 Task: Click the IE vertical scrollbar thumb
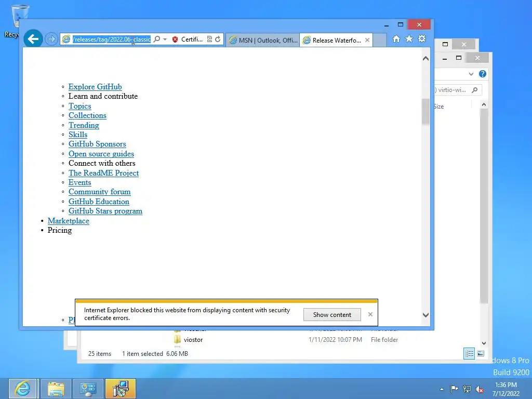426,112
